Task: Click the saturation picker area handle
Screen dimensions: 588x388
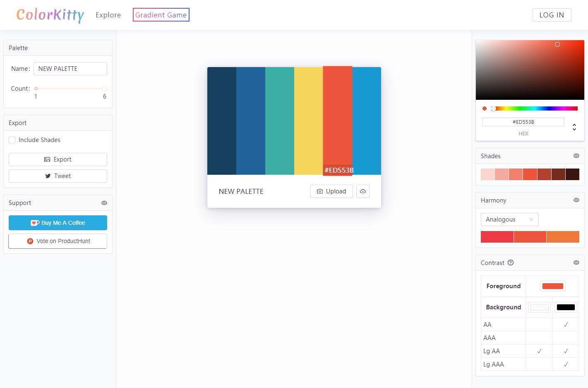Action: (x=557, y=44)
